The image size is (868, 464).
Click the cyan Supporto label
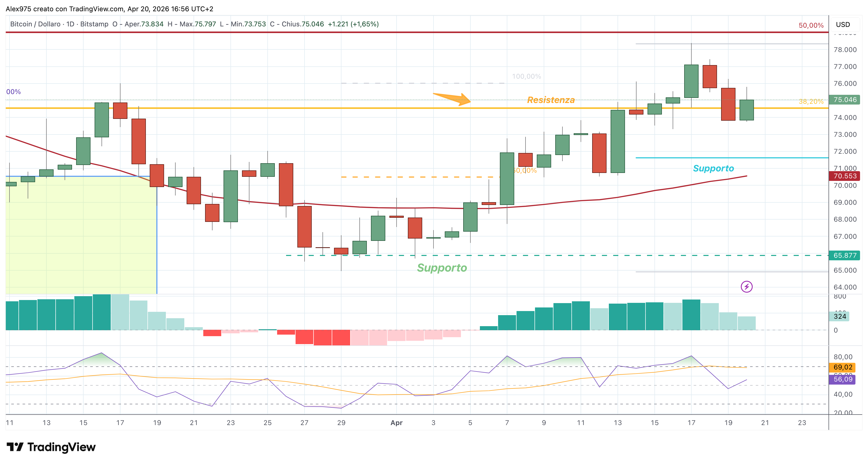713,168
